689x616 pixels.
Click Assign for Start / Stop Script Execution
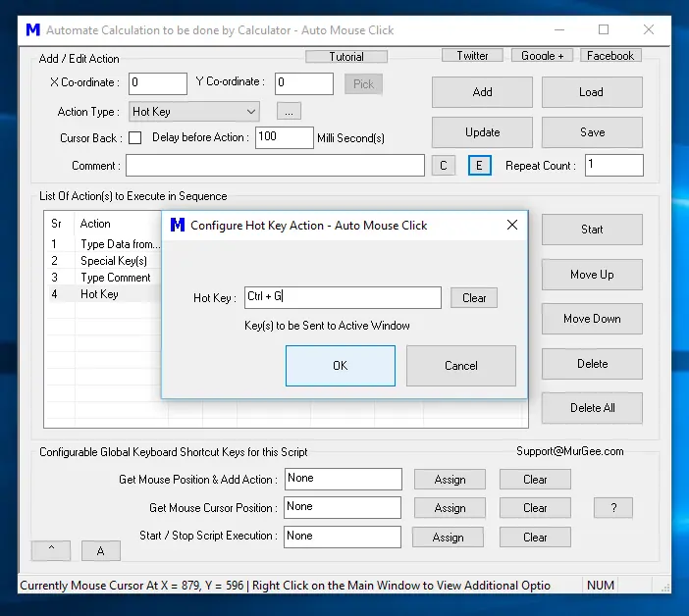(x=449, y=538)
